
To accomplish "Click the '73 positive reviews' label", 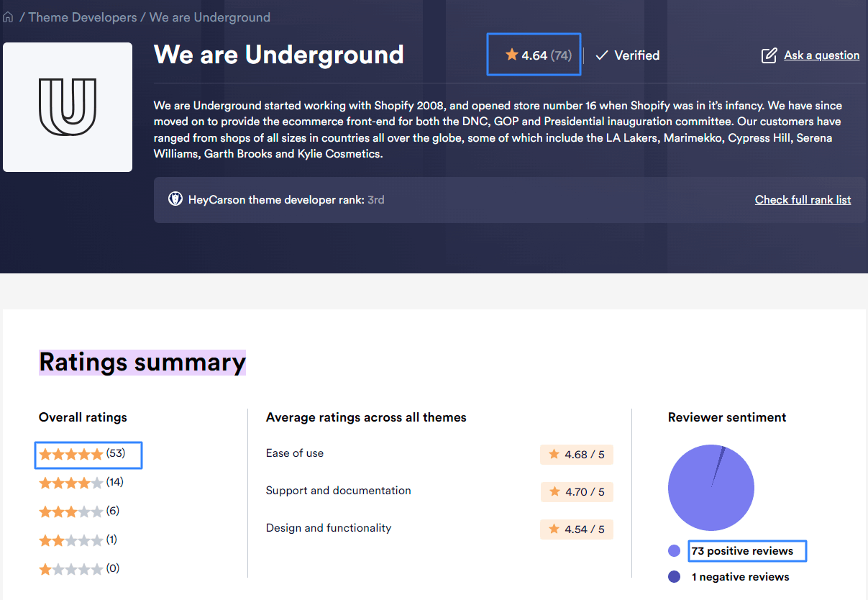I will point(742,552).
